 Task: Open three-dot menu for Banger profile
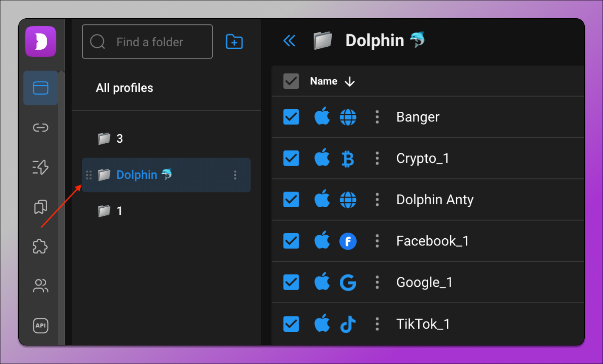pyautogui.click(x=377, y=117)
